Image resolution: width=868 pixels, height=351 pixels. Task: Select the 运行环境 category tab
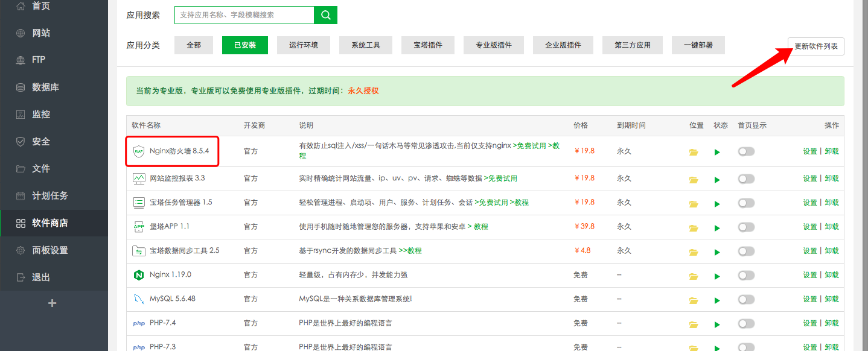(304, 45)
